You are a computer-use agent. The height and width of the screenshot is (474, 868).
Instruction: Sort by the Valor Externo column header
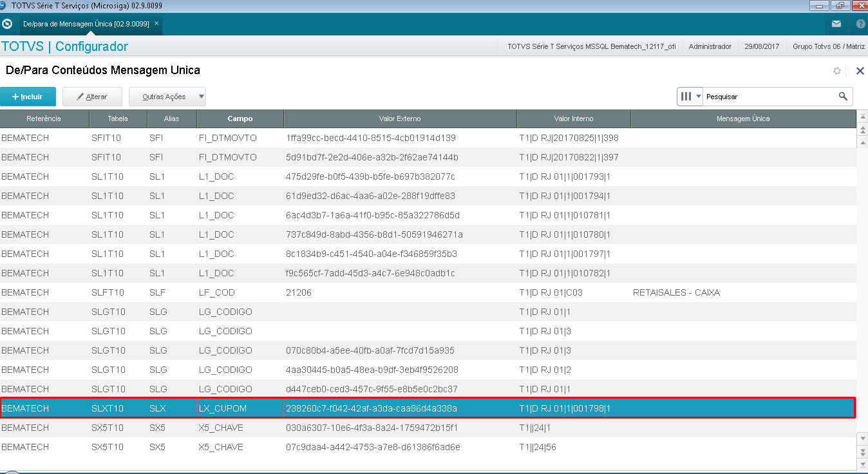click(400, 118)
